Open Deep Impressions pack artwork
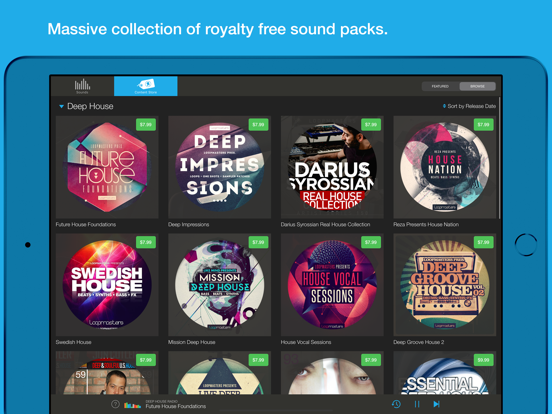552x414 pixels. [219, 167]
